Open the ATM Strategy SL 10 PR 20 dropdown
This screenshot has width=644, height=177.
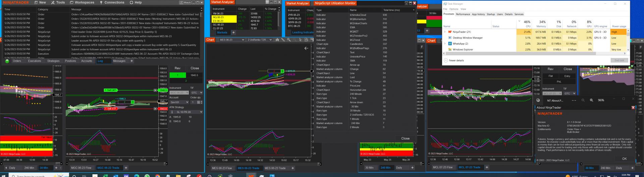(x=186, y=112)
